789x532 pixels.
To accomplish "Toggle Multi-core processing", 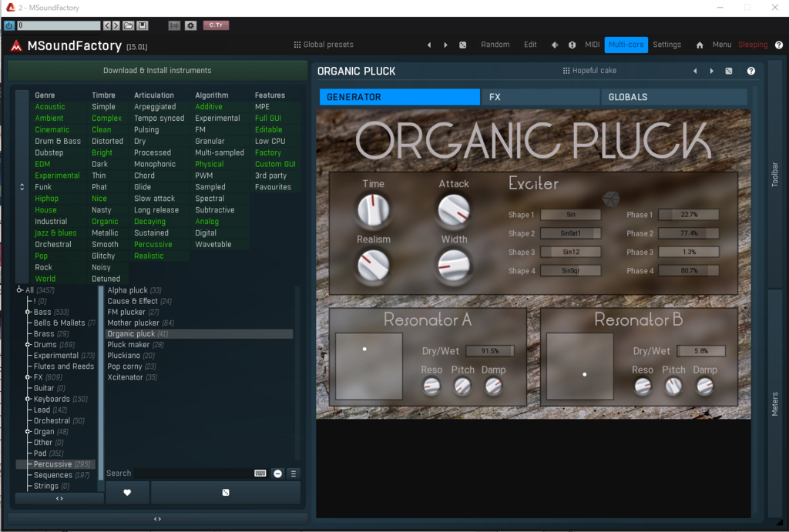I will coord(626,45).
